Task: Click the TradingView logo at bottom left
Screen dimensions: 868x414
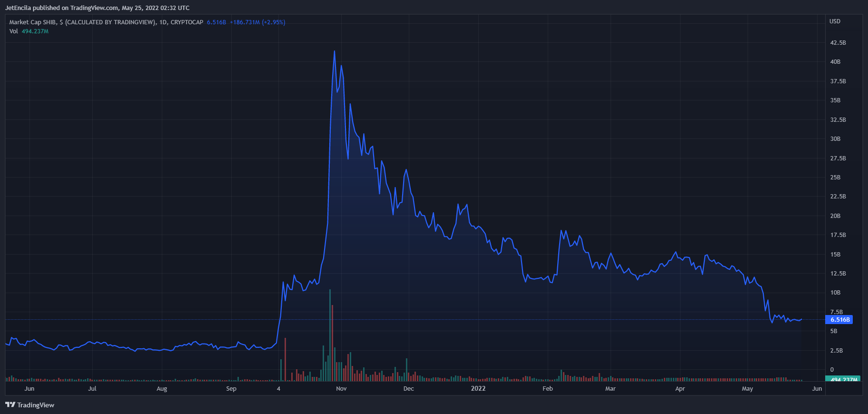Action: coord(30,405)
